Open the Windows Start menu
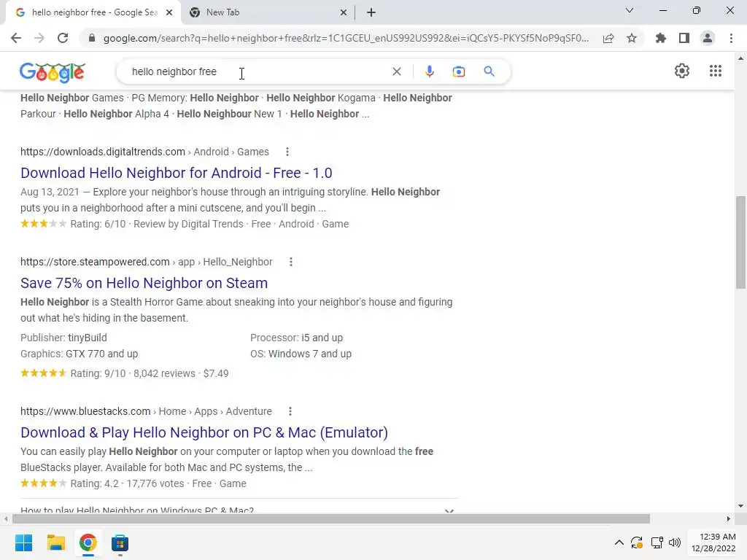This screenshot has width=747, height=560. [23, 542]
